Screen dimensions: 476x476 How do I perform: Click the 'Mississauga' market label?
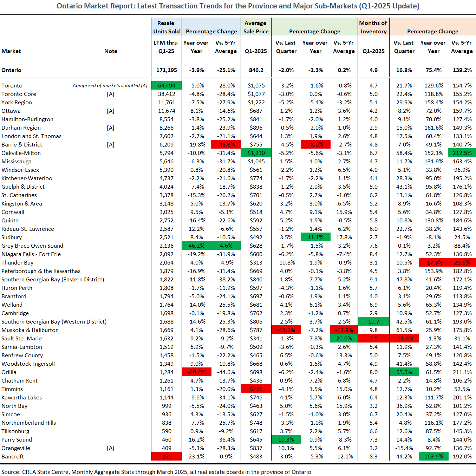[17, 162]
